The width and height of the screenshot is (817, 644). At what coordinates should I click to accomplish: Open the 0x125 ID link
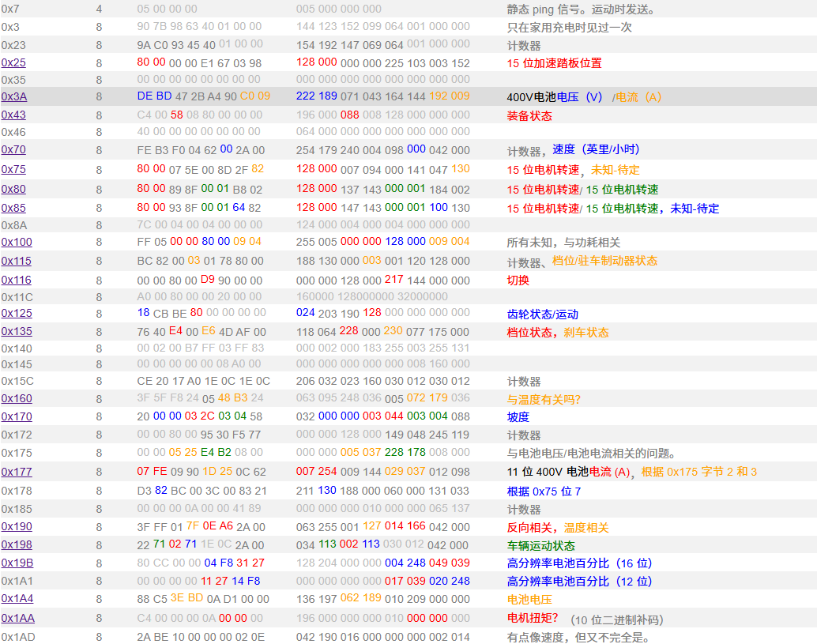click(17, 313)
